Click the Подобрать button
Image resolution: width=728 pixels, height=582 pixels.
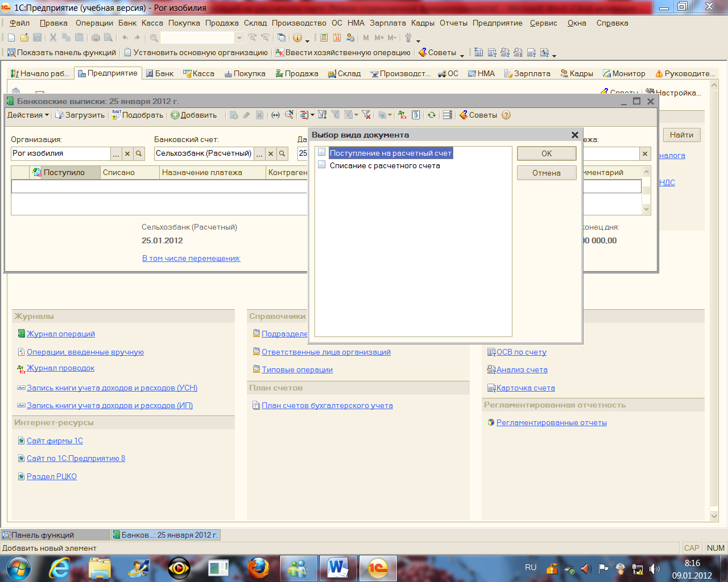tap(138, 115)
